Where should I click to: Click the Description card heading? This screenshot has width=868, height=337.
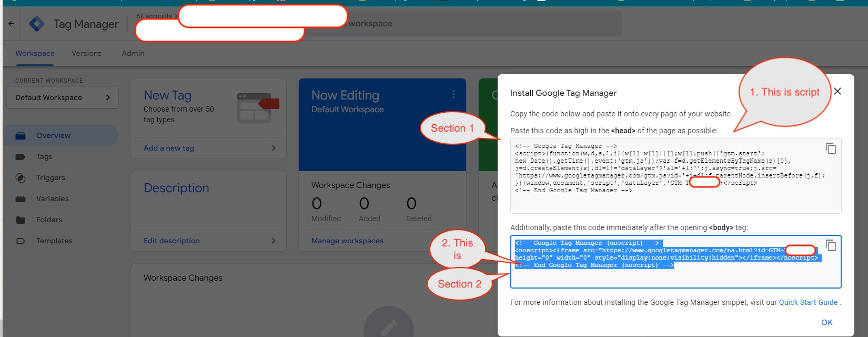coord(176,188)
